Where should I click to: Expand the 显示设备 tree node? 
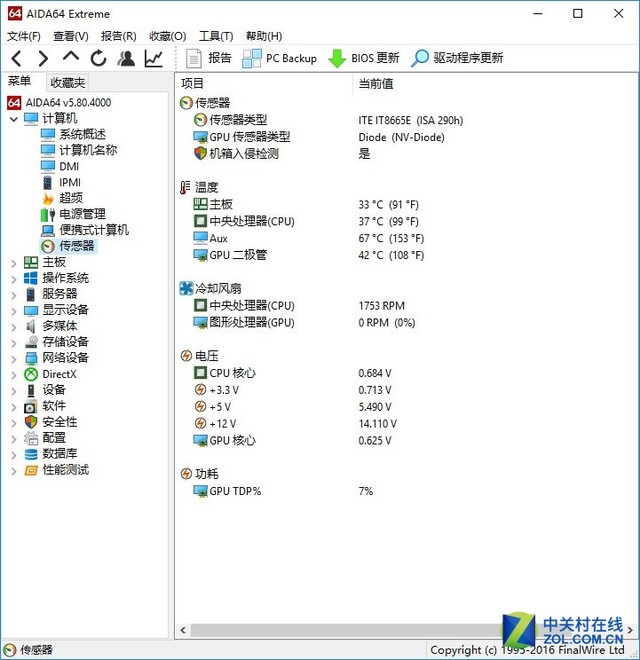[x=13, y=311]
